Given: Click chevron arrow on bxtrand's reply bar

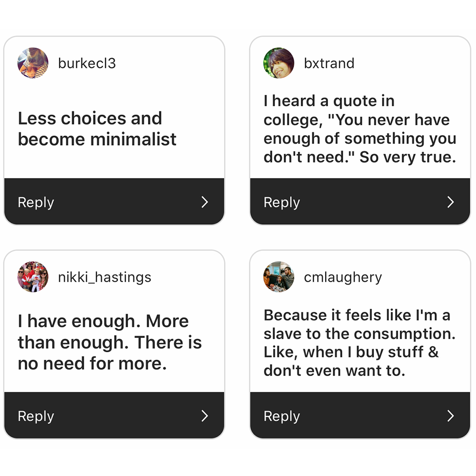Looking at the screenshot, I should (451, 202).
